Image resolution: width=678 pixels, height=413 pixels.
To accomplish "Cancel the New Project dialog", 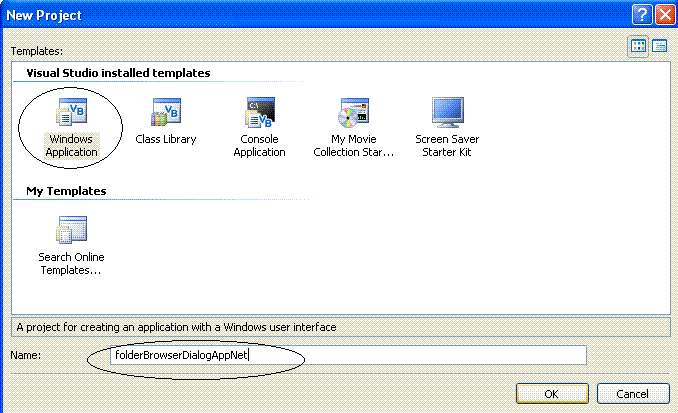I will click(633, 394).
